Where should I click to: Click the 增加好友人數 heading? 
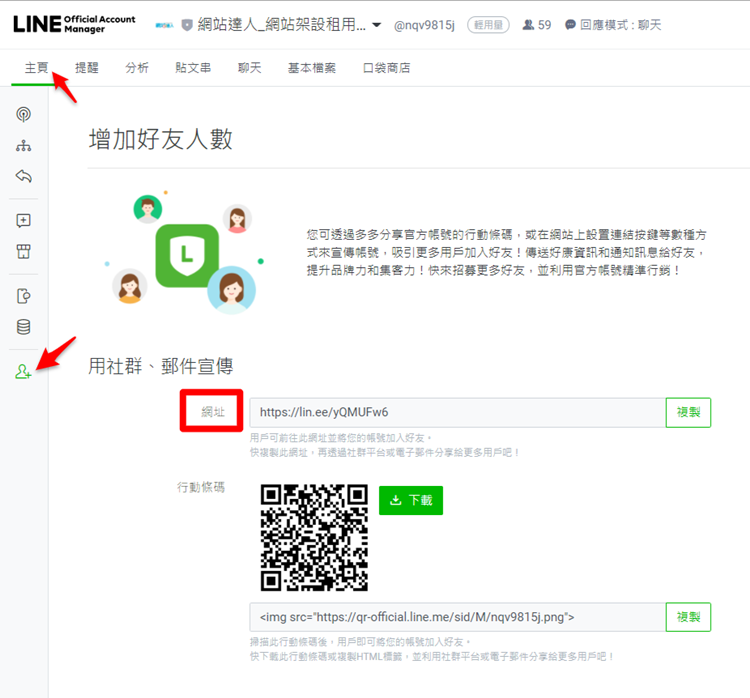pyautogui.click(x=161, y=140)
